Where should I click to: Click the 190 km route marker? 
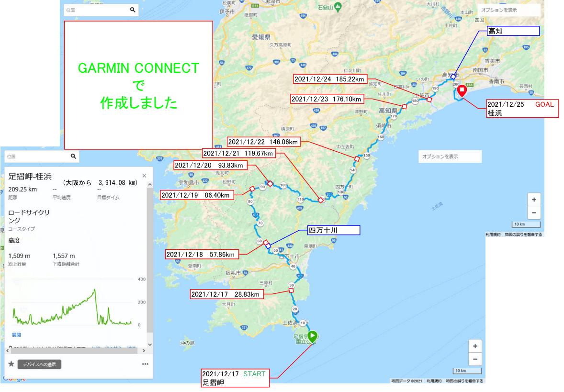point(435,88)
